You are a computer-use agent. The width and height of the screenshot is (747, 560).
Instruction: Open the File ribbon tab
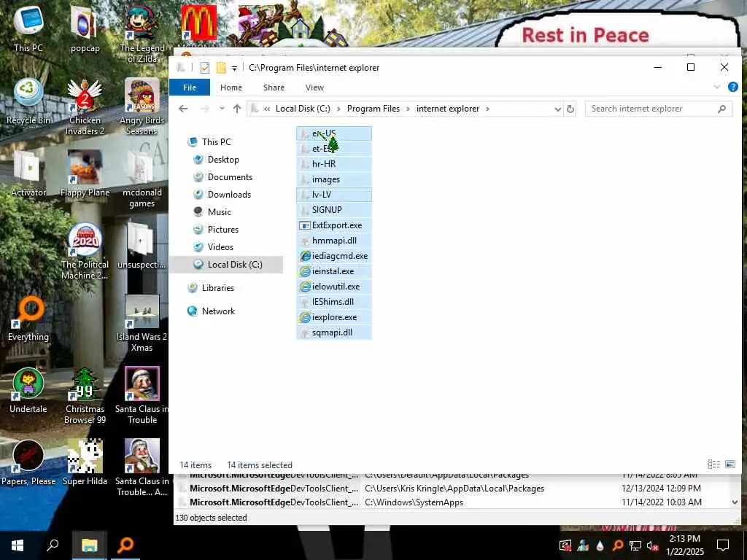[190, 87]
